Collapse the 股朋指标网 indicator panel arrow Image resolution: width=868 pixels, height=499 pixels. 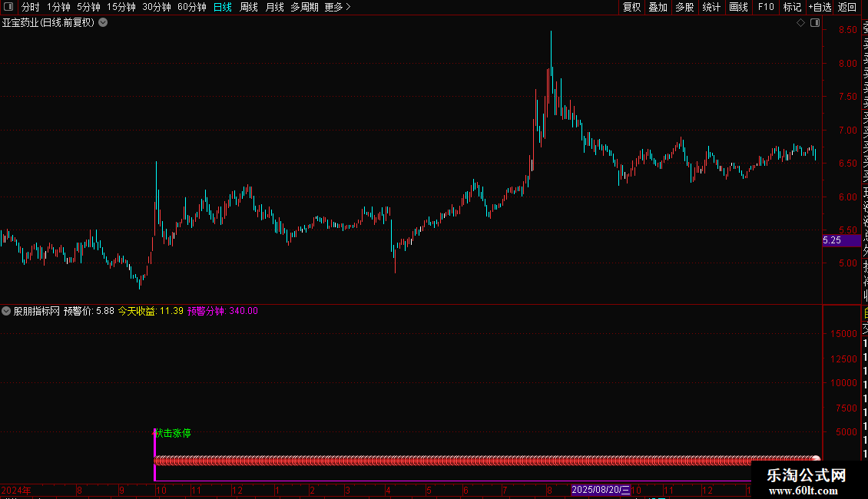pos(6,311)
